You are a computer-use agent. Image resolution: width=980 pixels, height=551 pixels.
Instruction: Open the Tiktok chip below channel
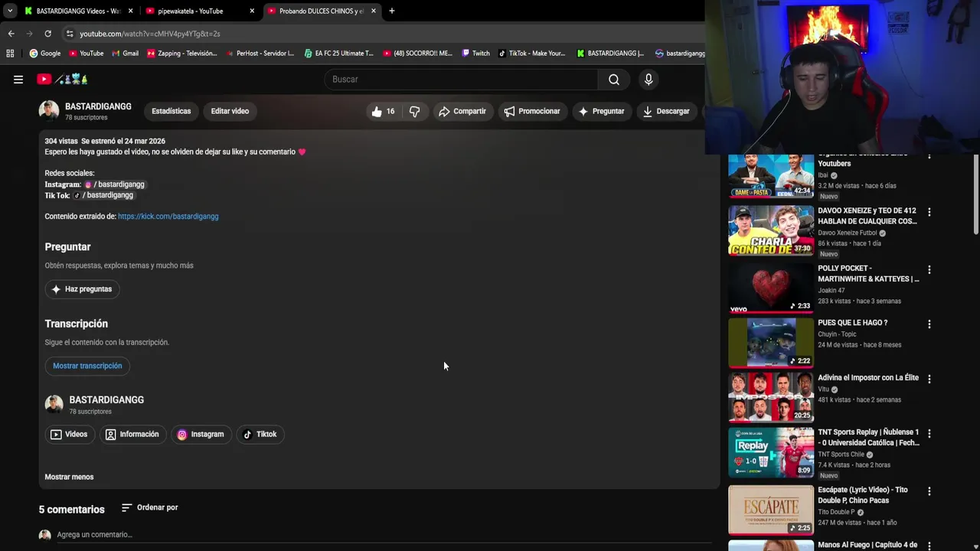[260, 434]
